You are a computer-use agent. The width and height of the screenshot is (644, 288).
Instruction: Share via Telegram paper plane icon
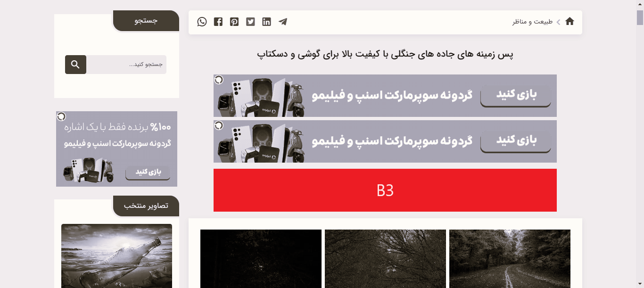click(x=283, y=22)
